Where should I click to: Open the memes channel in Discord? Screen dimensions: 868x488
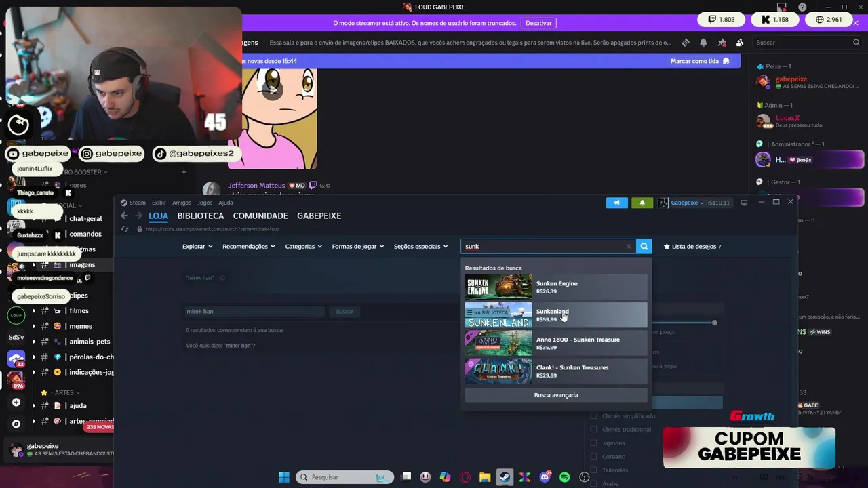tap(80, 326)
